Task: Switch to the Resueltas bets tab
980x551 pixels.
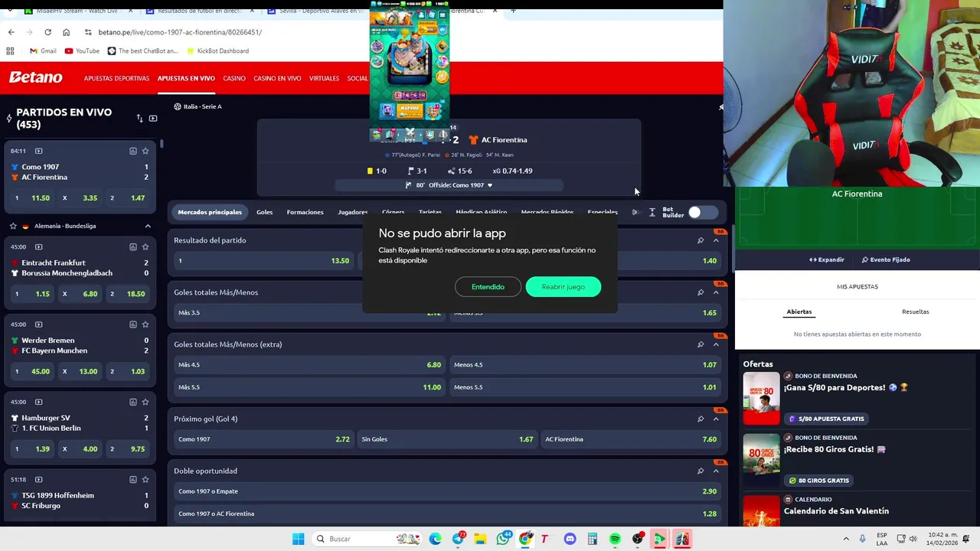Action: [915, 311]
